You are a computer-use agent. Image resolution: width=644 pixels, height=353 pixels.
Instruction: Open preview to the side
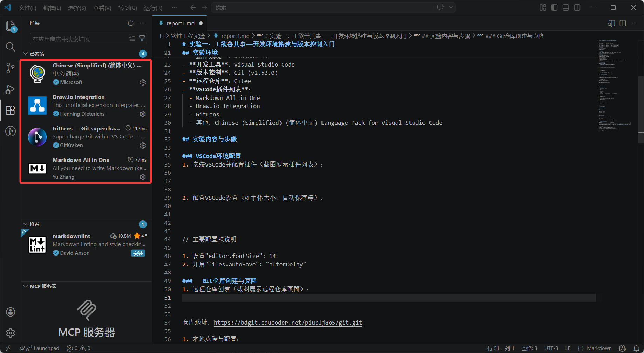point(611,23)
